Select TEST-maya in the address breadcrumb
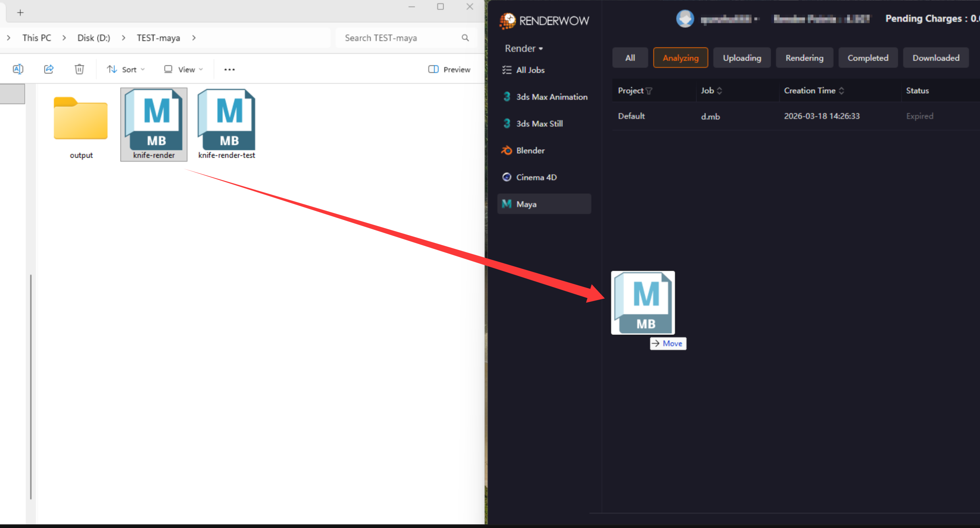980x528 pixels. [158, 38]
